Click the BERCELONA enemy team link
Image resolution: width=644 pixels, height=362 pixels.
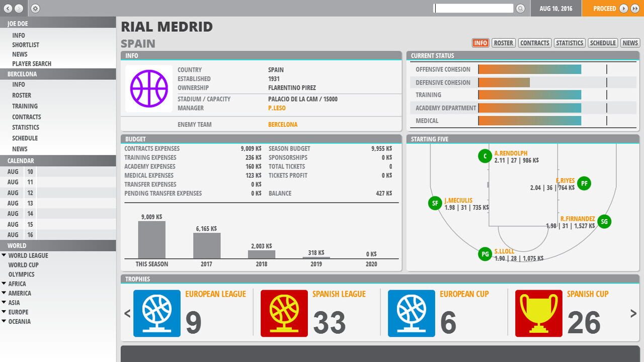pyautogui.click(x=282, y=124)
